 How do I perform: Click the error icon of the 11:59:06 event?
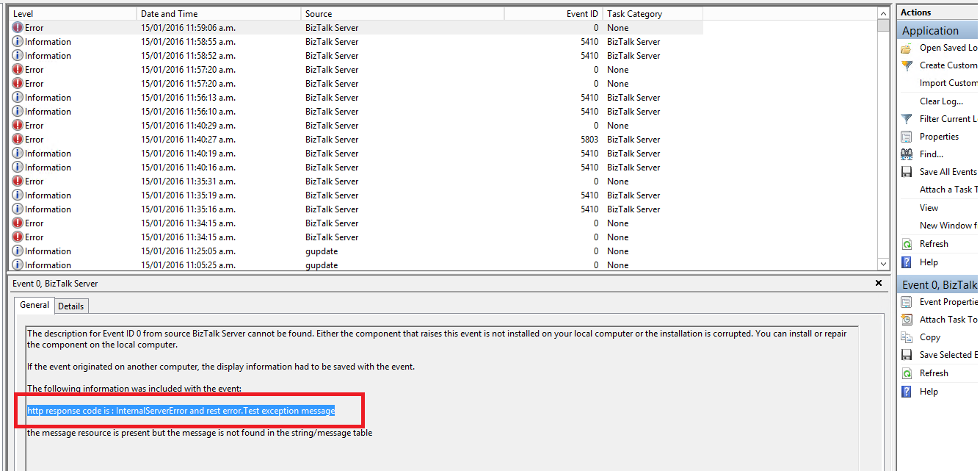18,28
